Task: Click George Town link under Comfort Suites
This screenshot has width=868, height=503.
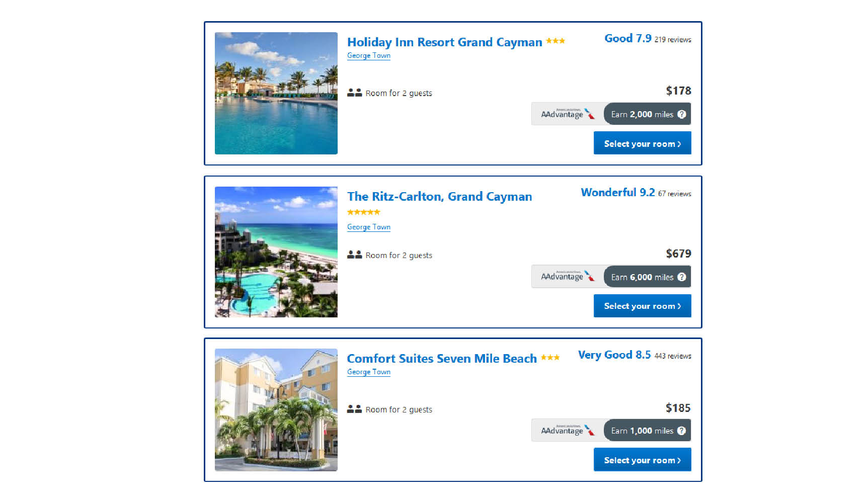Action: 369,372
